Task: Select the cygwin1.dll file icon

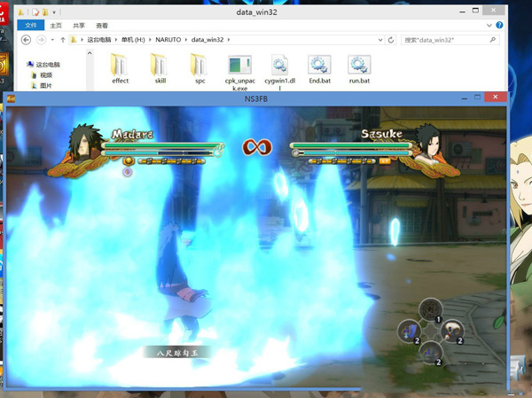Action: click(x=279, y=65)
